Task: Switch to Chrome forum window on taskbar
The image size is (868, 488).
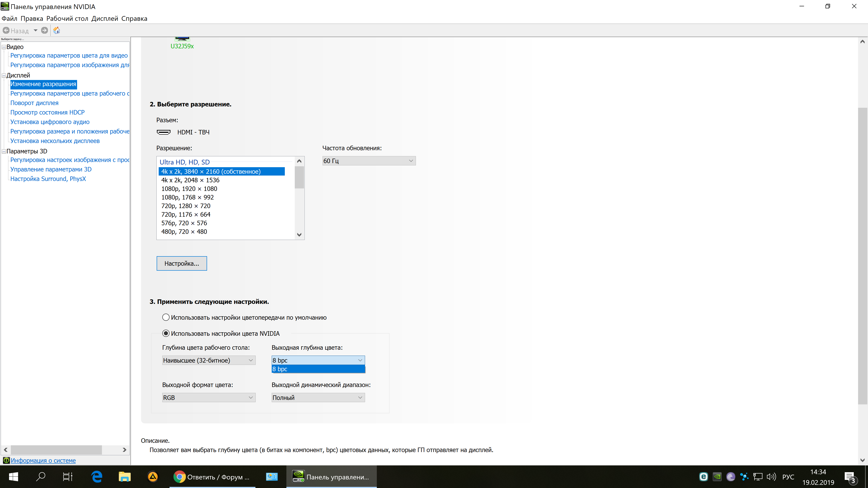Action: 212,477
